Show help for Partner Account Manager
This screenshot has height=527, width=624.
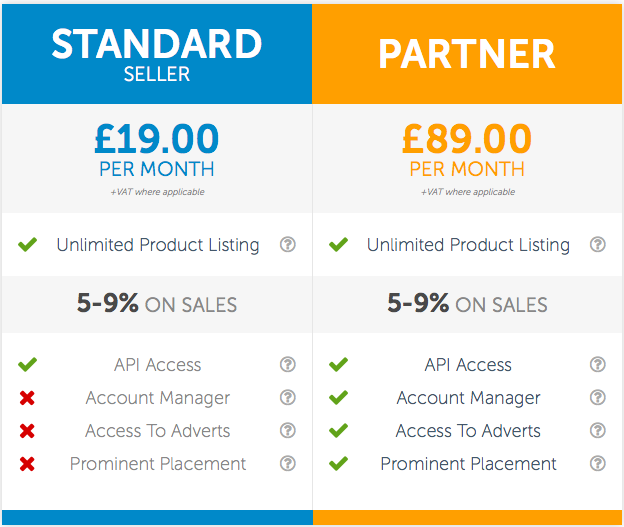pos(597,397)
